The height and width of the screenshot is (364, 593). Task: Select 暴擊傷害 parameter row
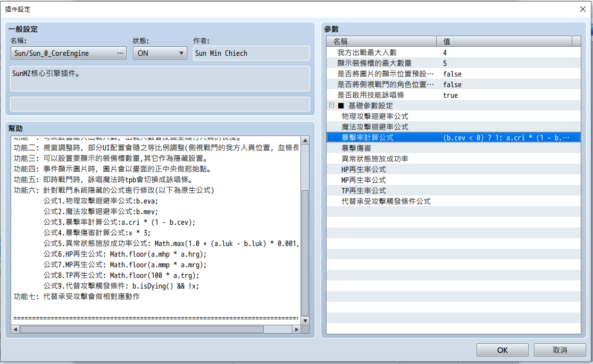(454, 148)
